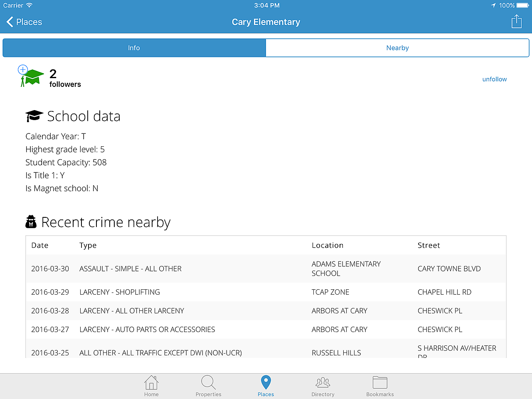This screenshot has width=532, height=399.
Task: Select the Places pin icon
Action: 266,383
